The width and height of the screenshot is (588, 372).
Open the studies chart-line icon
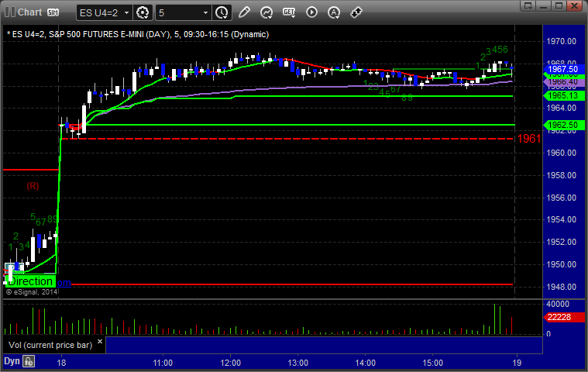click(266, 12)
